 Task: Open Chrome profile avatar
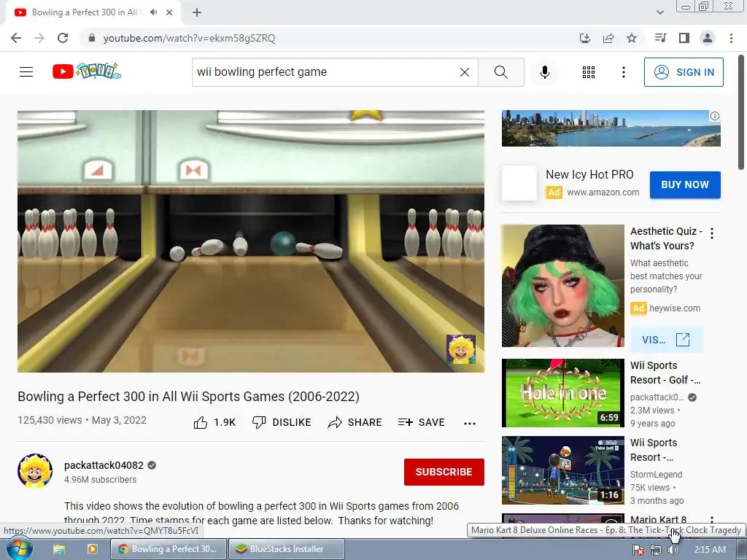(708, 38)
